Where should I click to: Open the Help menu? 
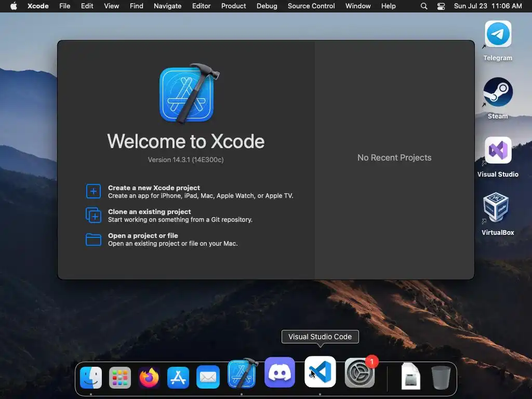click(x=388, y=6)
